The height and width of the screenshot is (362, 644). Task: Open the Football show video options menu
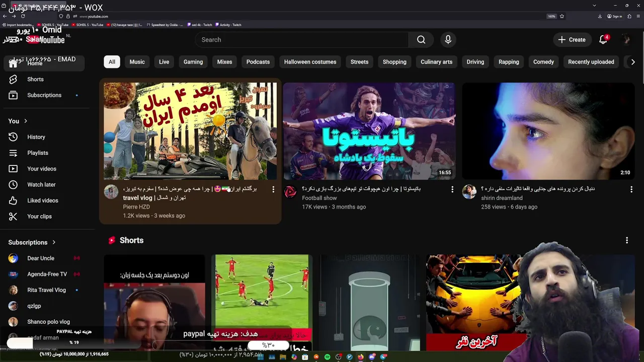(x=452, y=190)
